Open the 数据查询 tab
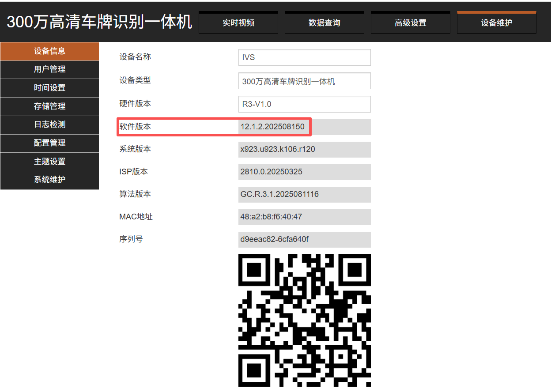The width and height of the screenshot is (551, 392). (324, 22)
